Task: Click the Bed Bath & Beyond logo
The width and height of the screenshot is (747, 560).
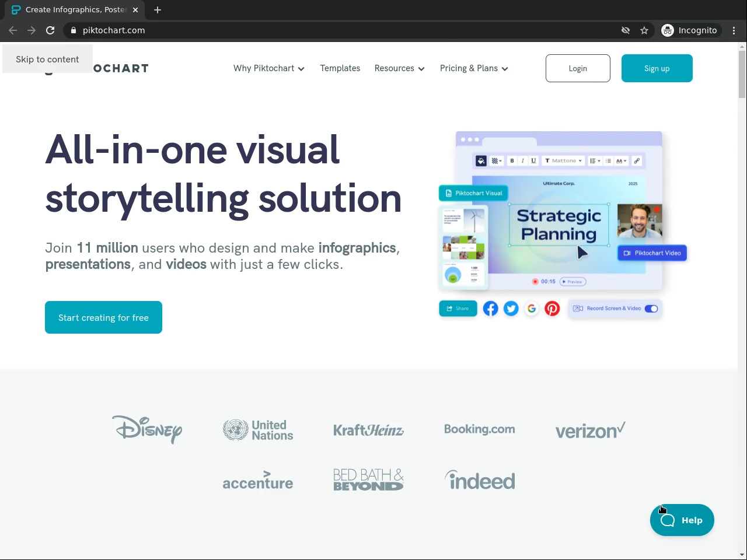Action: [368, 480]
